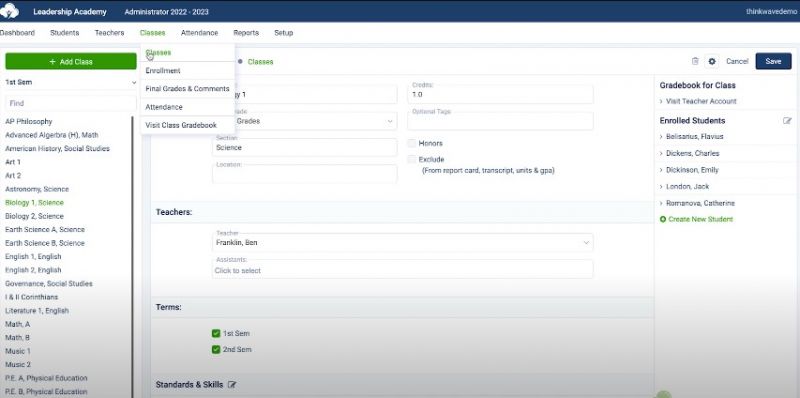This screenshot has width=800, height=398.
Task: Select Art 1 class
Action: [13, 162]
